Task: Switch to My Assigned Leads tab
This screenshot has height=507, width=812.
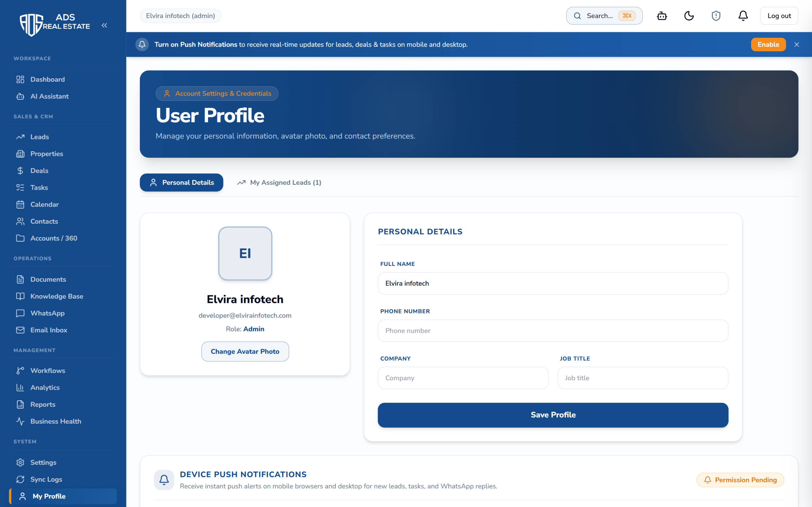Action: [279, 183]
